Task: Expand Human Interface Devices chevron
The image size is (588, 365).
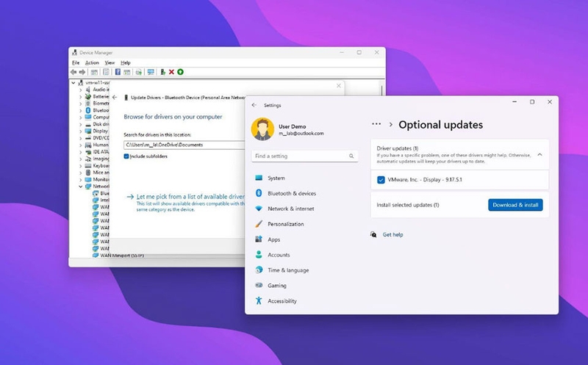Action: [80, 145]
